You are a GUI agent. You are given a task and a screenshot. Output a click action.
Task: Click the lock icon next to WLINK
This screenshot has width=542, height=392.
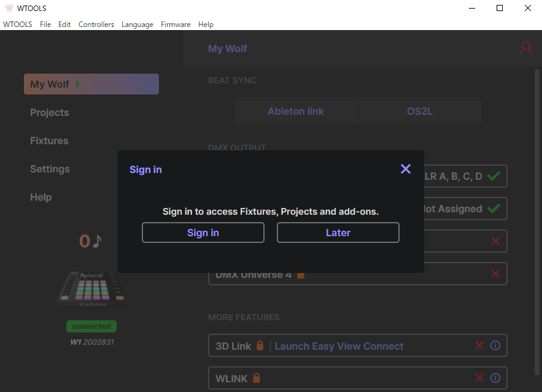(x=257, y=379)
